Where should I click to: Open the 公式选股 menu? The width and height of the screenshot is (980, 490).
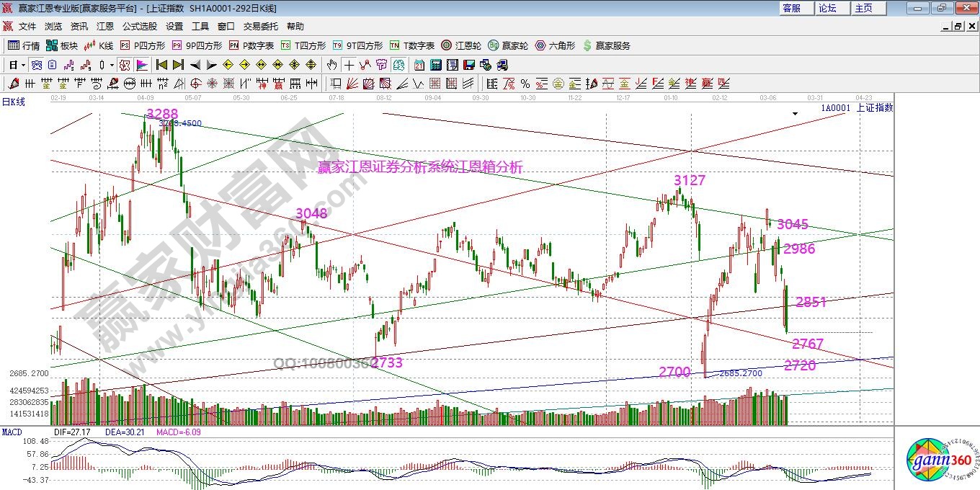(x=139, y=26)
